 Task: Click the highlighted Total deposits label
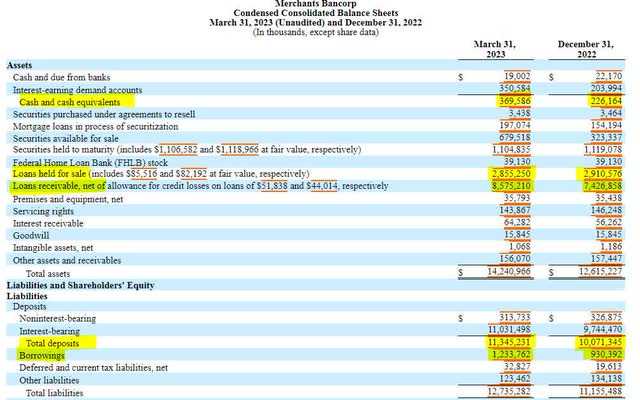click(x=52, y=343)
